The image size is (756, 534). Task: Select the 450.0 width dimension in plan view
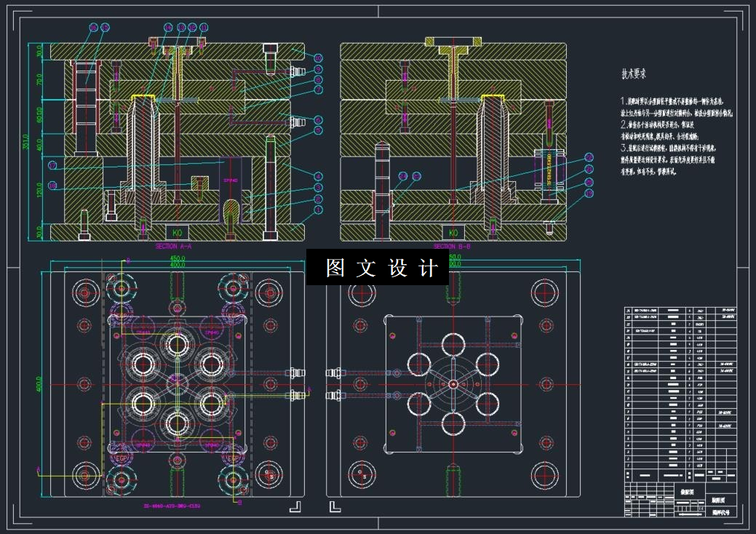[x=178, y=258]
